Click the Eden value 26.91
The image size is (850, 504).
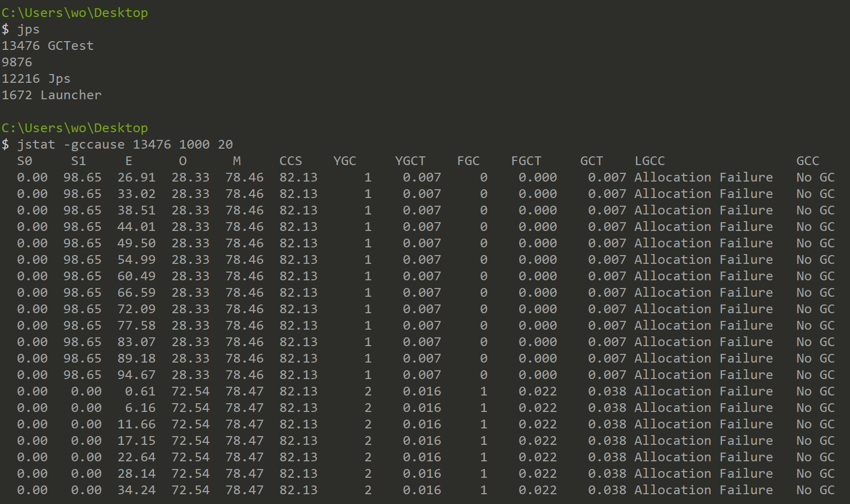pyautogui.click(x=136, y=177)
